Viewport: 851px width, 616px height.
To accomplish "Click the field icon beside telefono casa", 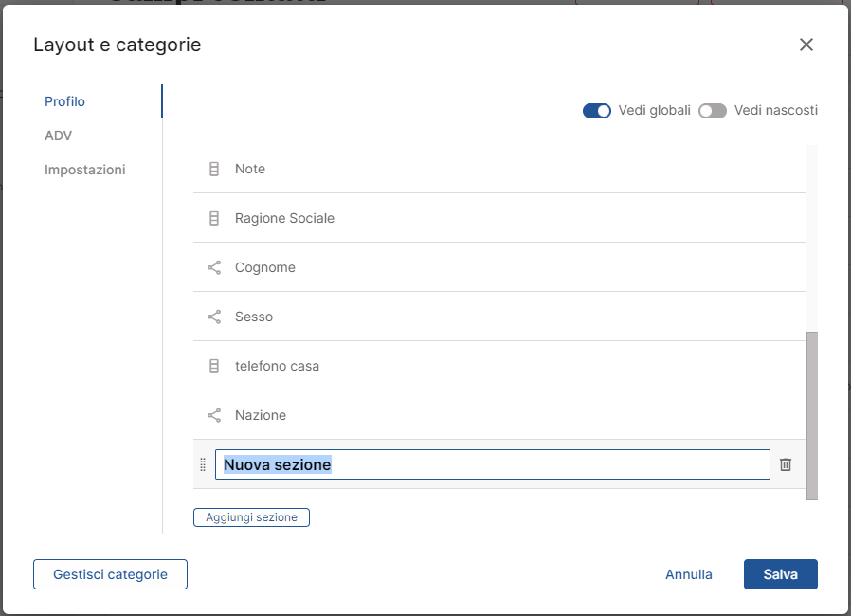I will [214, 367].
